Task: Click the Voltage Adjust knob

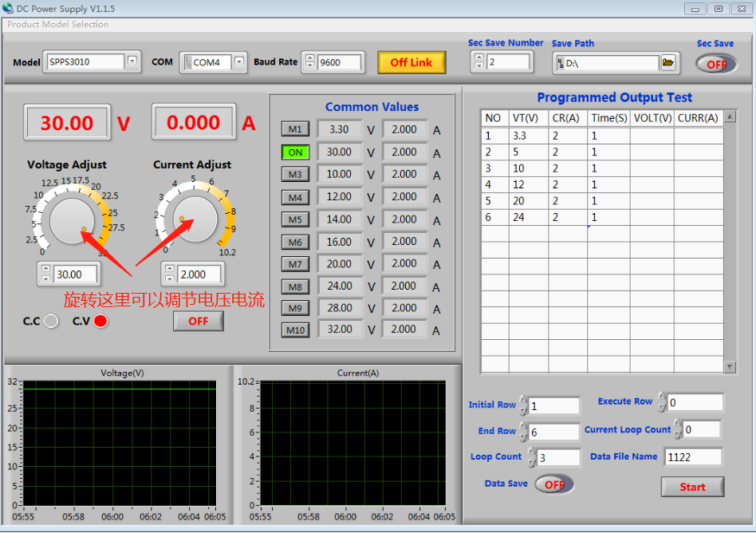Action: click(73, 219)
